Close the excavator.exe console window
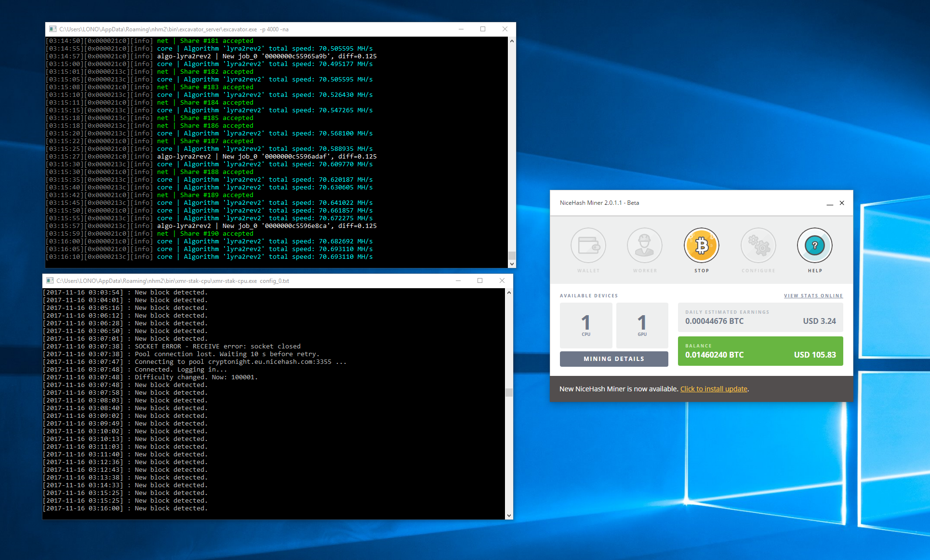The width and height of the screenshot is (930, 560). pos(505,29)
